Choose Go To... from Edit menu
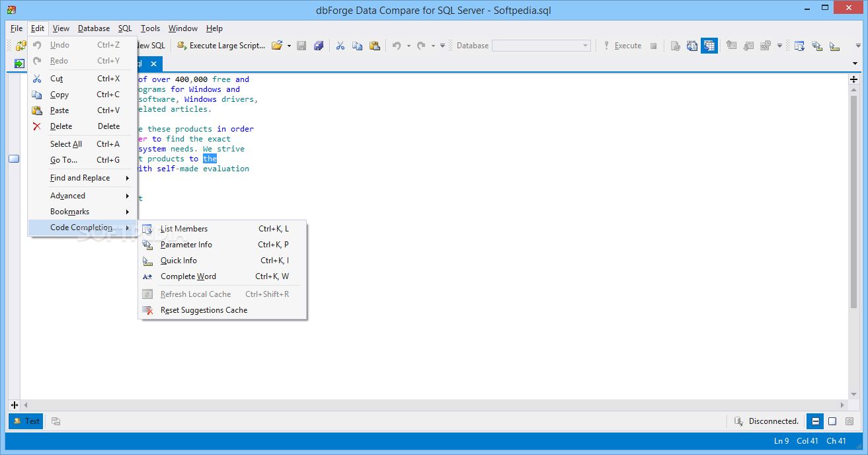 pos(83,160)
